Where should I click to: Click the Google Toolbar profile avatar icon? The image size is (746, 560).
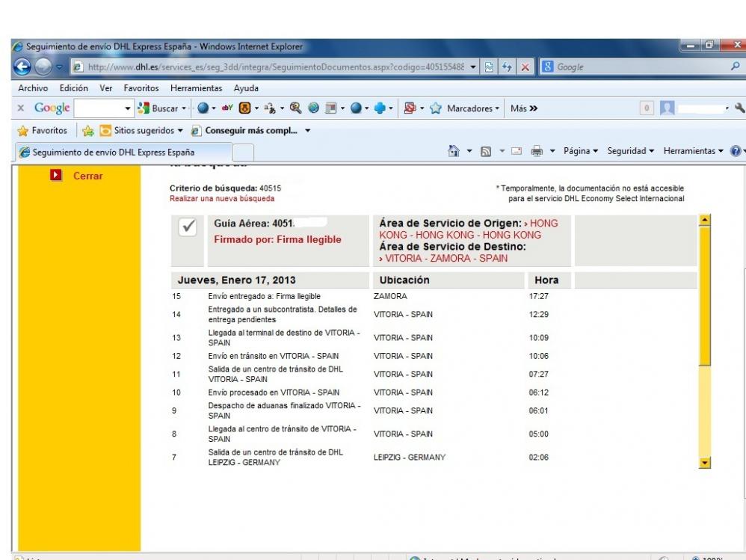(667, 108)
